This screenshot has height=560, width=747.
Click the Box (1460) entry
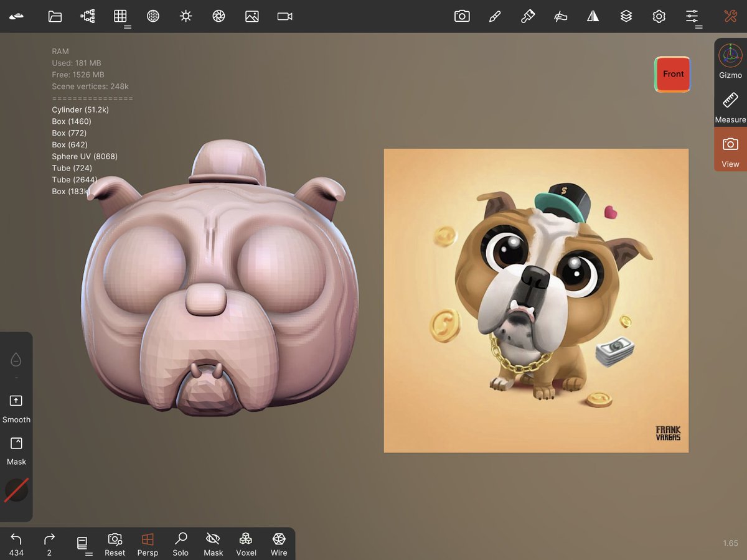coord(72,121)
